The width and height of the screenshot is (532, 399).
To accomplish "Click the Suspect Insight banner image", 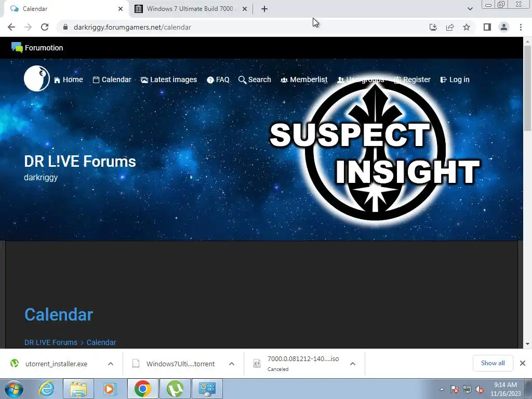I will pos(375,149).
